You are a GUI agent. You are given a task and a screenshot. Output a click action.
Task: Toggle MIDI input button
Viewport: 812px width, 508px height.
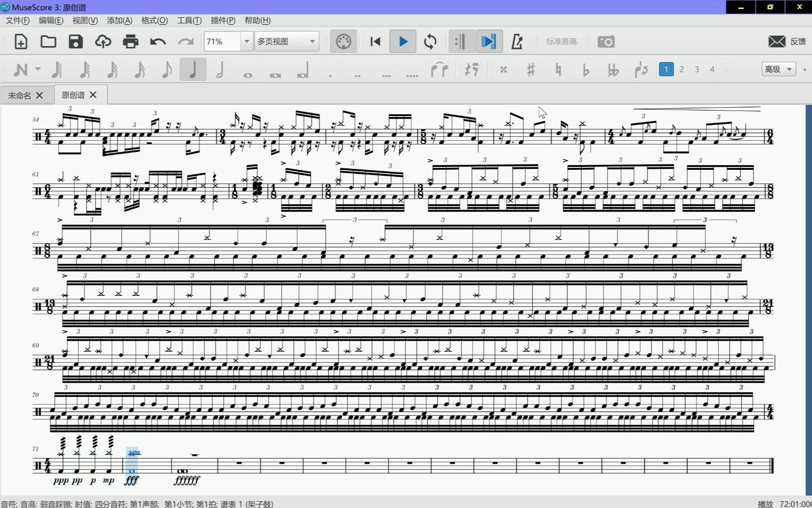pos(343,42)
